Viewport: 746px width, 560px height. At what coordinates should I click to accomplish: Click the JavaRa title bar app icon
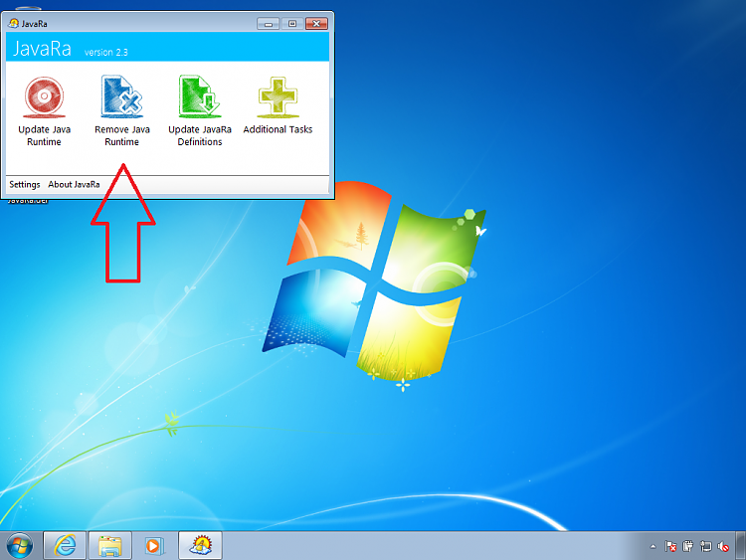13,23
